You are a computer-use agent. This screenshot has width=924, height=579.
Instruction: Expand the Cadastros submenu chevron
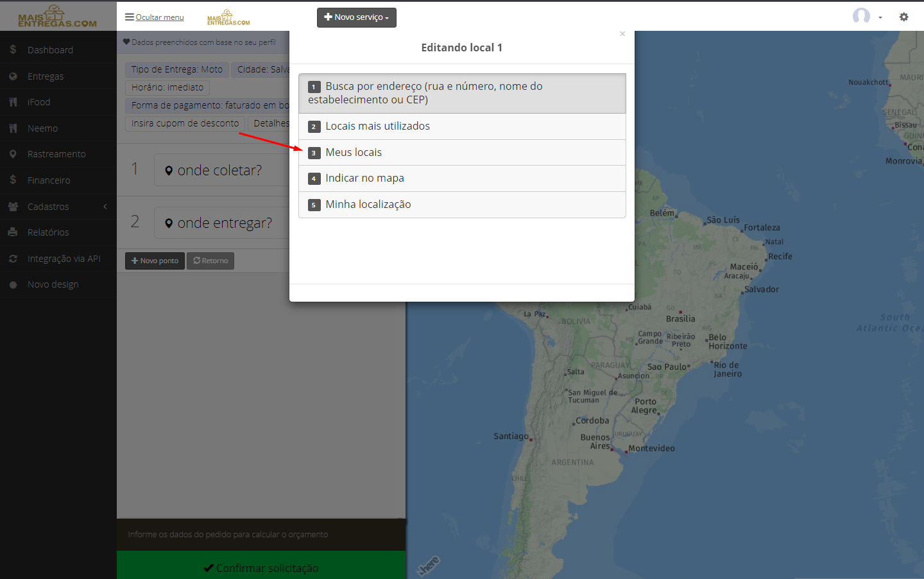(x=105, y=207)
